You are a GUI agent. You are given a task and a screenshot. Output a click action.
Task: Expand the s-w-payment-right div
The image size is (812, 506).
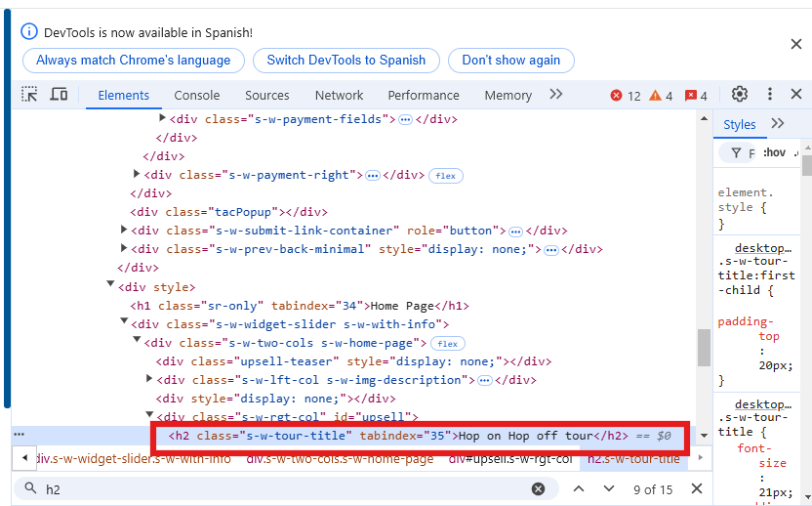137,174
